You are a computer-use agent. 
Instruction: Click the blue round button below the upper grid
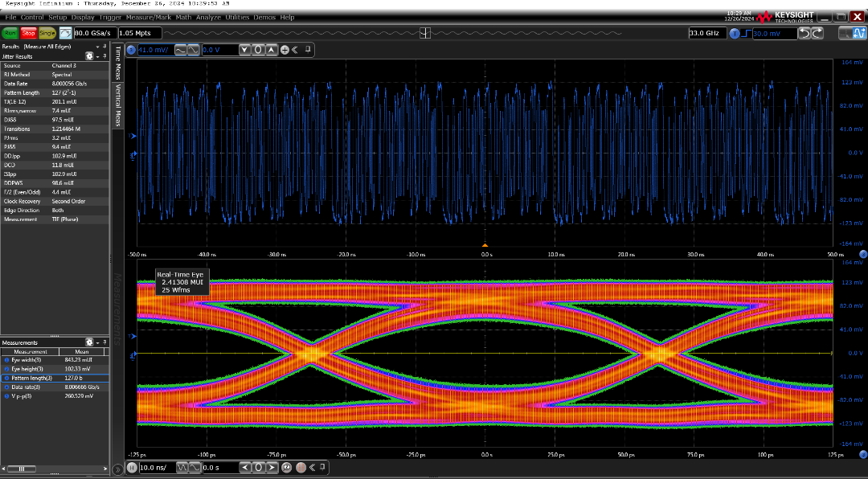pos(862,254)
